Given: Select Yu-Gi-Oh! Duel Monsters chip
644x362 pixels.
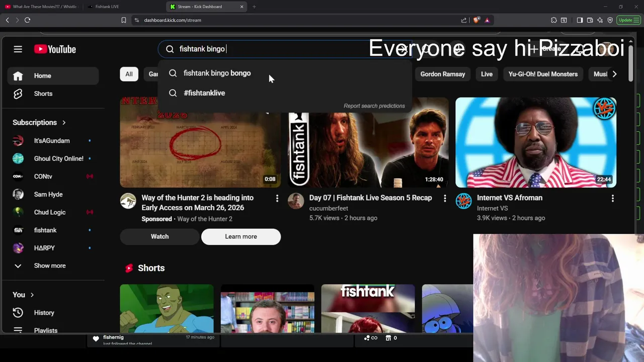Looking at the screenshot, I should pos(543,74).
